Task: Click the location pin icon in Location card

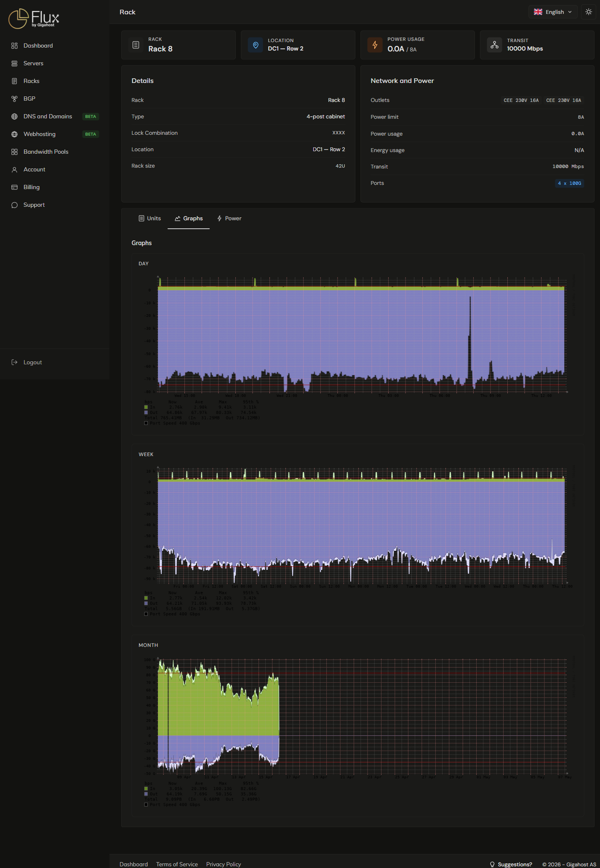Action: pos(255,45)
